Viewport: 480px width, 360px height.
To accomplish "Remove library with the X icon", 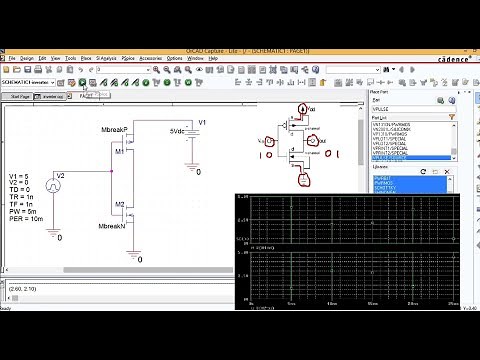I will (x=447, y=171).
